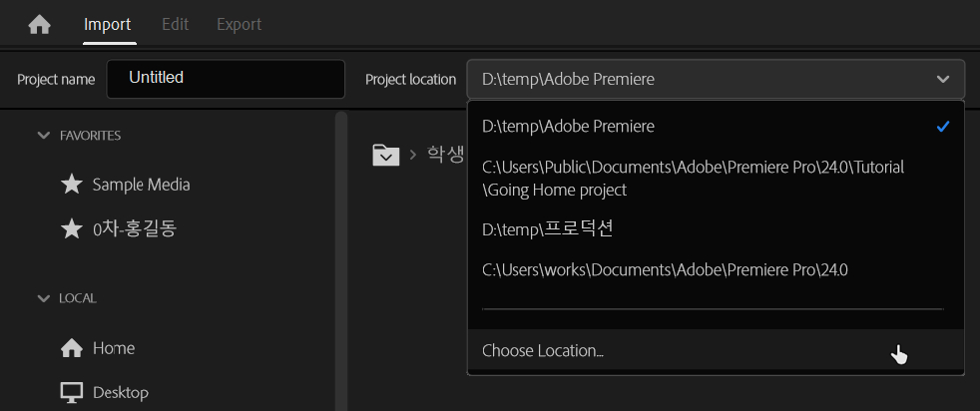Click the sidebar vertical scrollbar

tap(340, 261)
